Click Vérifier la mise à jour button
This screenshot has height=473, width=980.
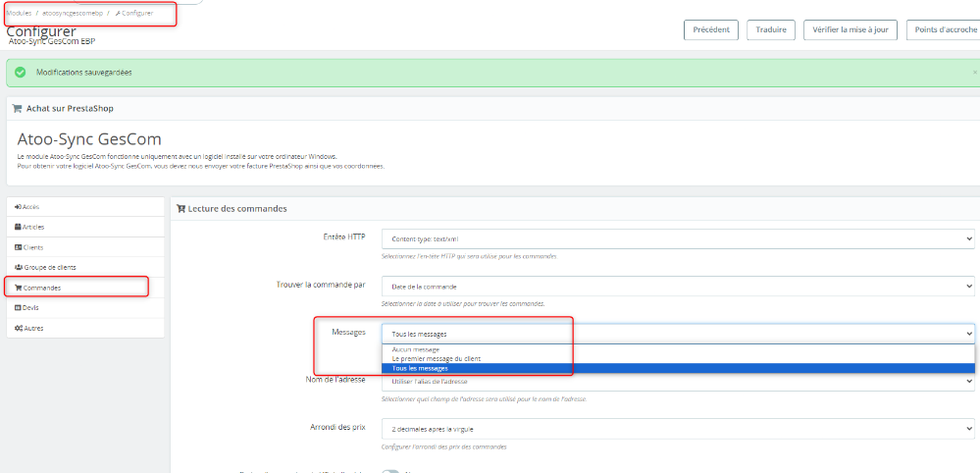[850, 30]
